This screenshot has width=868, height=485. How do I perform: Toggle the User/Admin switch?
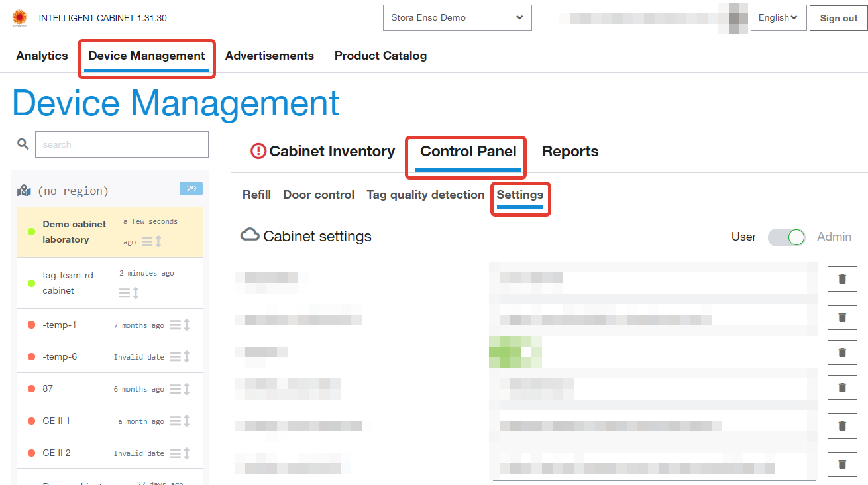[787, 237]
